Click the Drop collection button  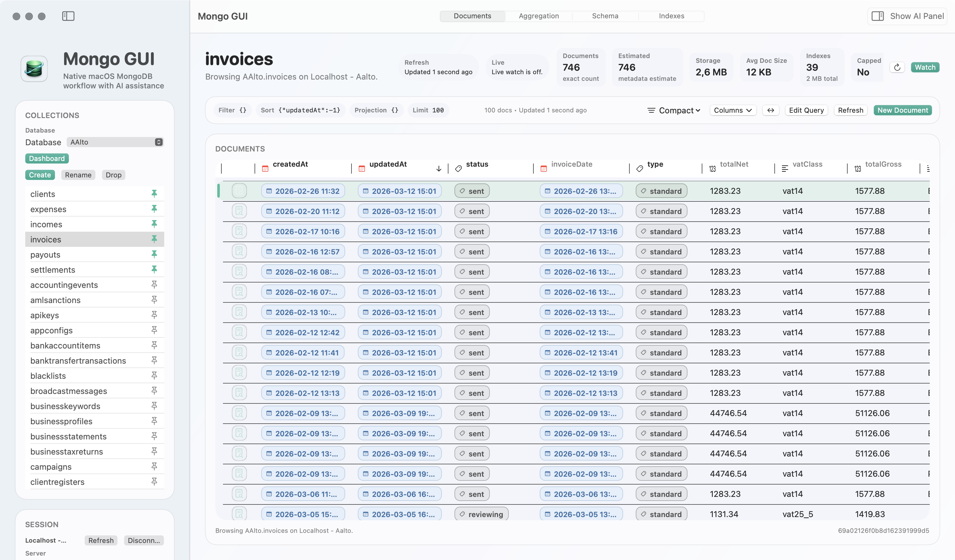pos(113,175)
